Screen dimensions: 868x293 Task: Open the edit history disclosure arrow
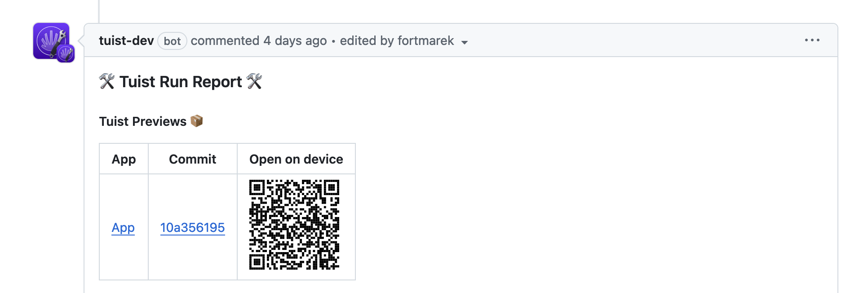pyautogui.click(x=465, y=43)
